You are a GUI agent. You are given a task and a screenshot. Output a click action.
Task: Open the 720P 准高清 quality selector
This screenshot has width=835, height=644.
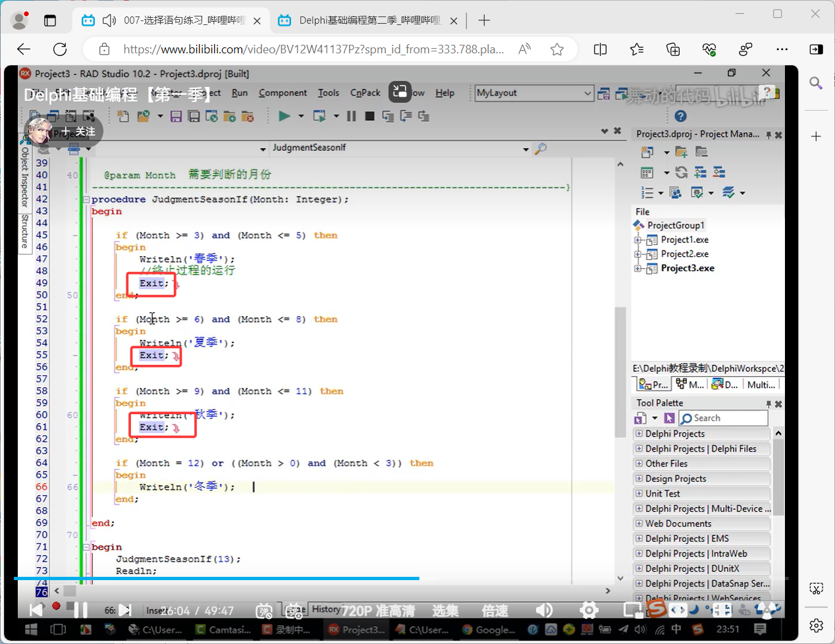[x=378, y=611]
